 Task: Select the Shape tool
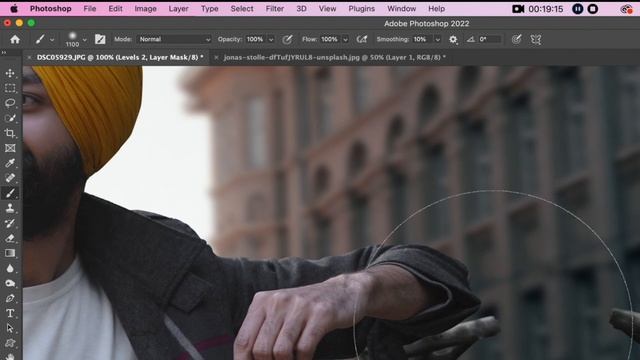(10, 343)
